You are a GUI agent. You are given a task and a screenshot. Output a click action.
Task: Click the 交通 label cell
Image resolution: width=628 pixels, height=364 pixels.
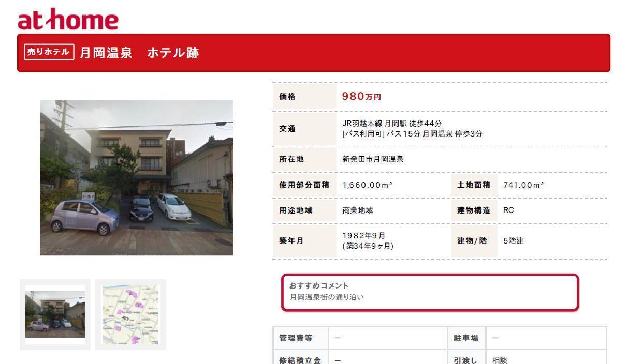[304, 129]
